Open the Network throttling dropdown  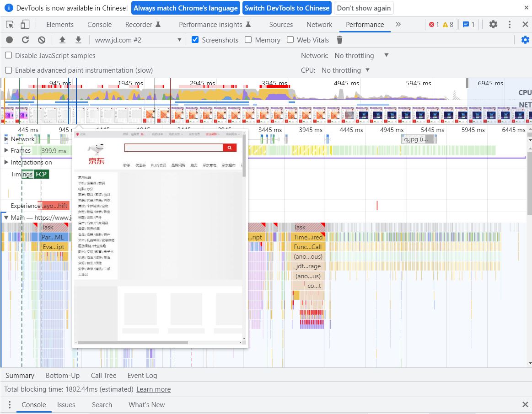[361, 56]
